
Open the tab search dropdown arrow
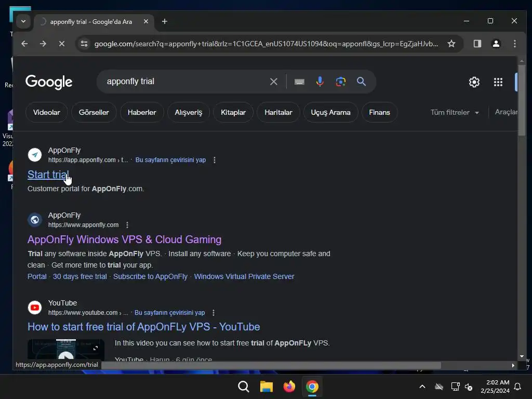point(23,21)
